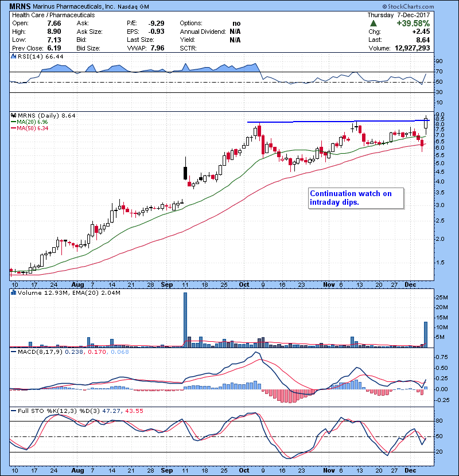Click the Yield N/A value
Viewport: 459px width, 476px height.
point(235,40)
